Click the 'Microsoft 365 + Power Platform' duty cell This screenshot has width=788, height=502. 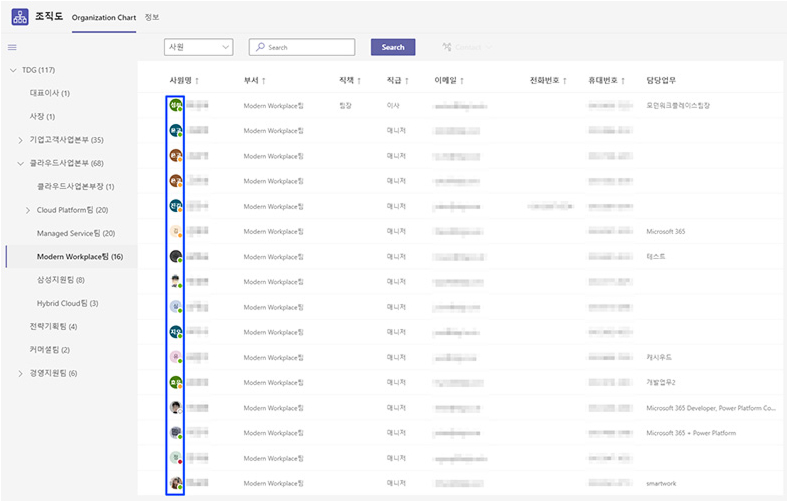point(691,433)
